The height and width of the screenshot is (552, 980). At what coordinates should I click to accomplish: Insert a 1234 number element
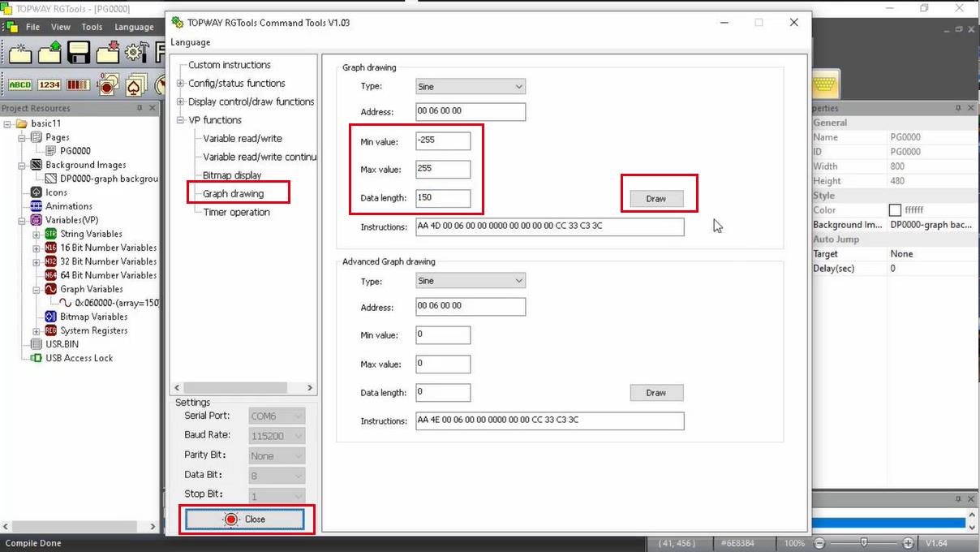(49, 84)
